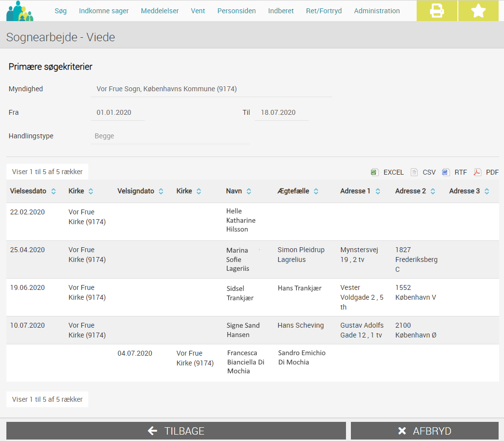Sort by Ægtefælle column arrows
504x441 pixels.
316,191
